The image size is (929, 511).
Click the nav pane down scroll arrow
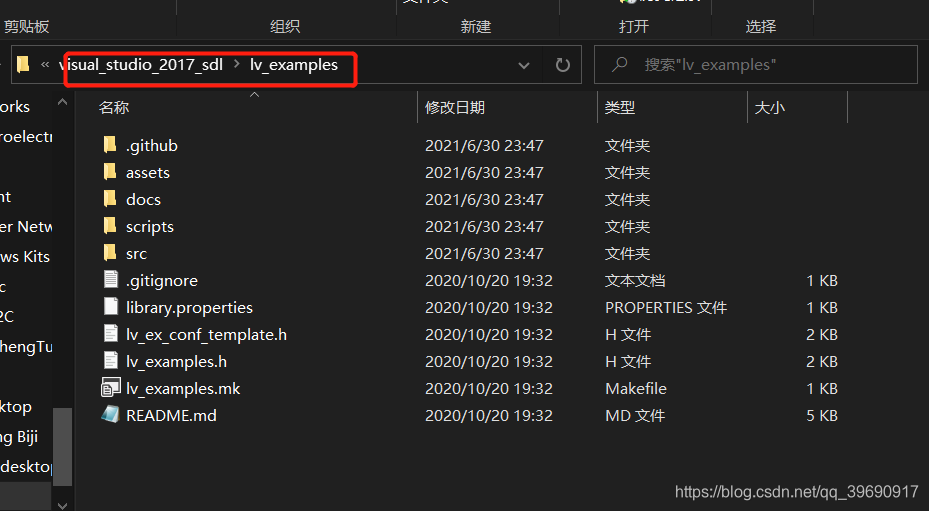click(62, 504)
